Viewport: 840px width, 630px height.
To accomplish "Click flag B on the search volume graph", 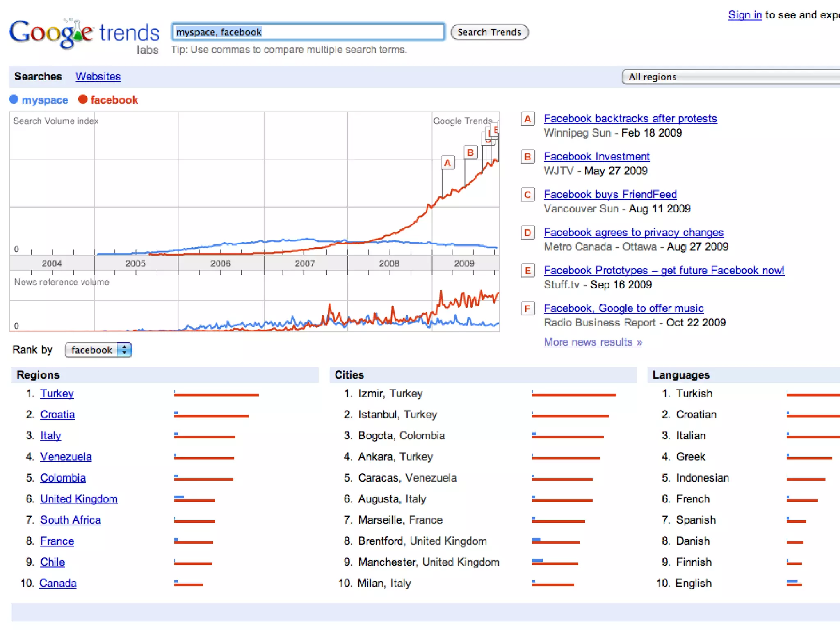I will tap(470, 153).
